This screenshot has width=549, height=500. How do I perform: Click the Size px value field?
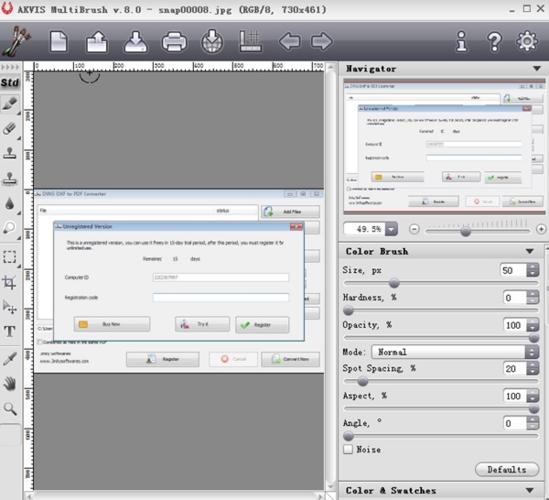[513, 270]
